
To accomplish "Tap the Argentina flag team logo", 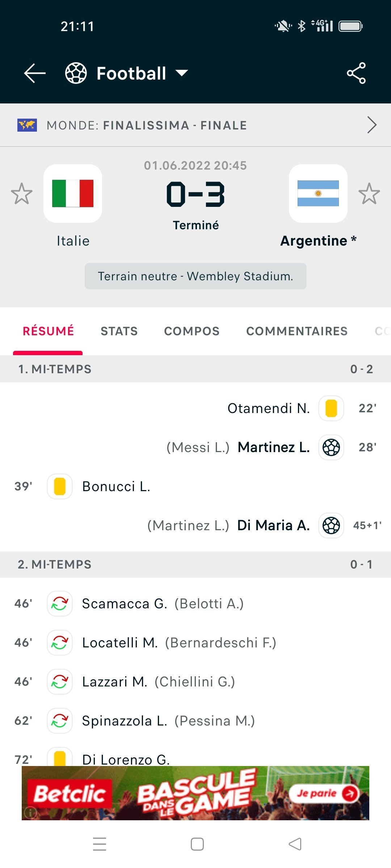I will click(x=318, y=193).
